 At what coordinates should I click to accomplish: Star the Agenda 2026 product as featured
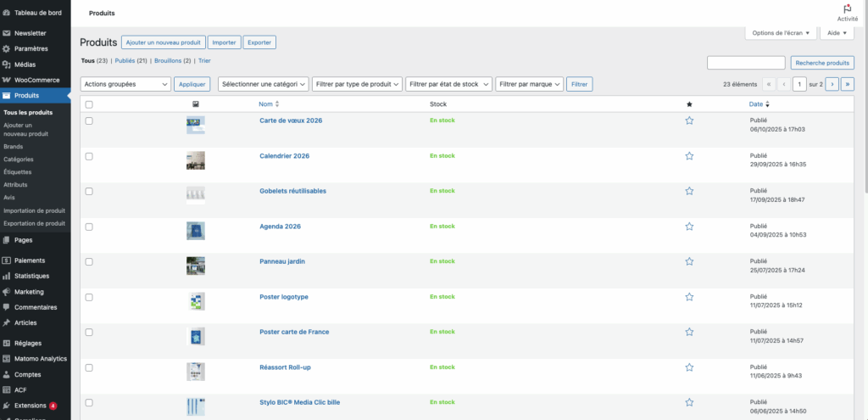689,227
